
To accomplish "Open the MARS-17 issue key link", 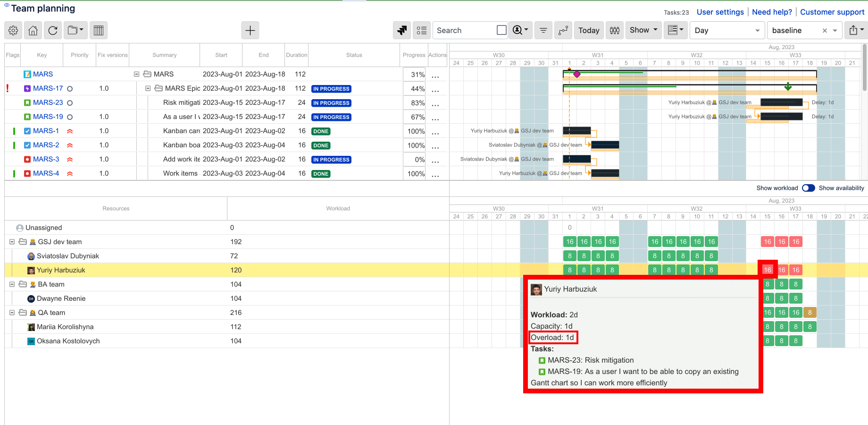I will point(48,88).
